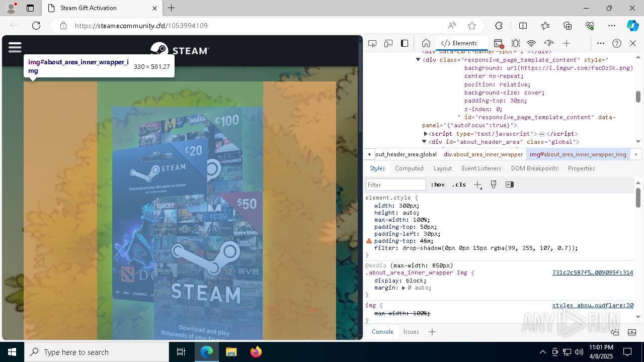Collapse the responsive_page_template_content div node
This screenshot has width=644, height=362.
418,60
